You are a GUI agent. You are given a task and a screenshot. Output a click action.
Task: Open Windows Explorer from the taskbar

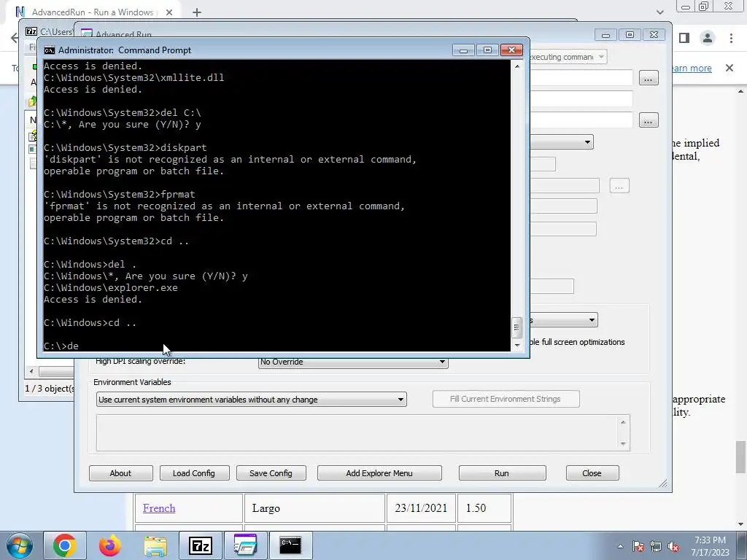(x=155, y=545)
